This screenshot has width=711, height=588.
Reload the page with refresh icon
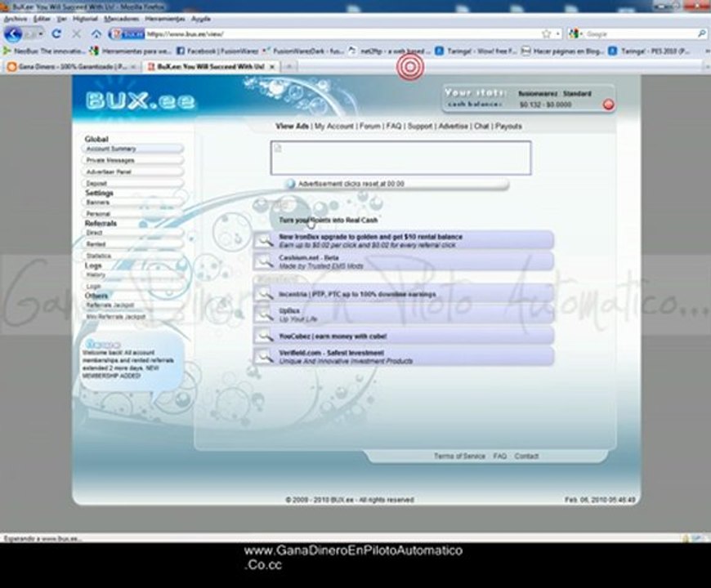pyautogui.click(x=56, y=33)
